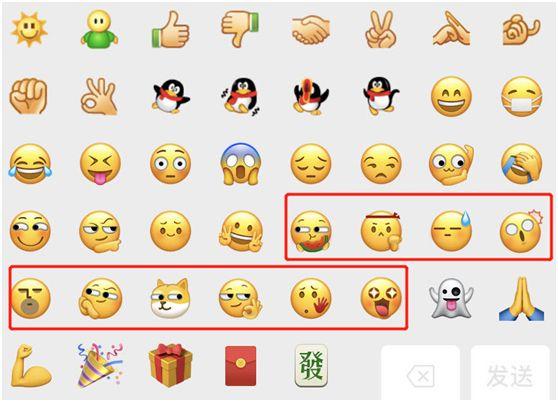Select the smiling sun emoji
Viewport: 558px width, 402px height.
(x=29, y=29)
